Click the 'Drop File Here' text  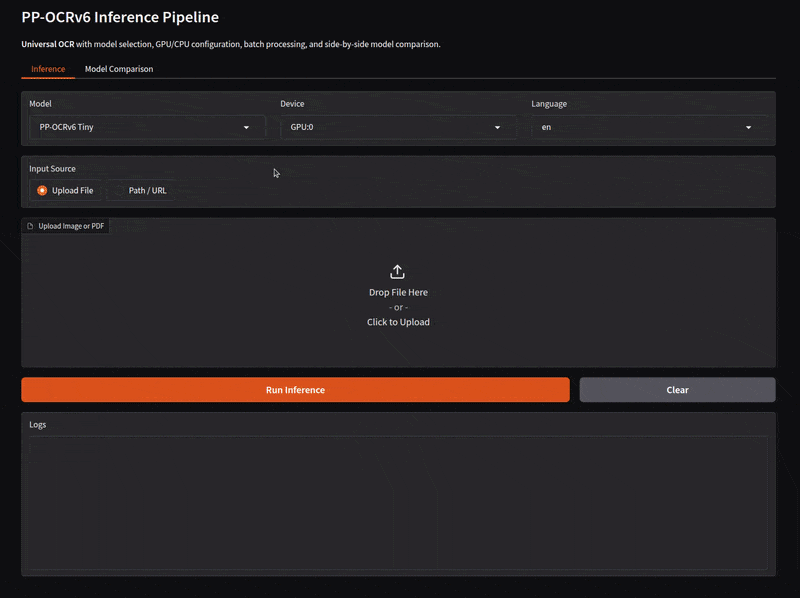[398, 292]
